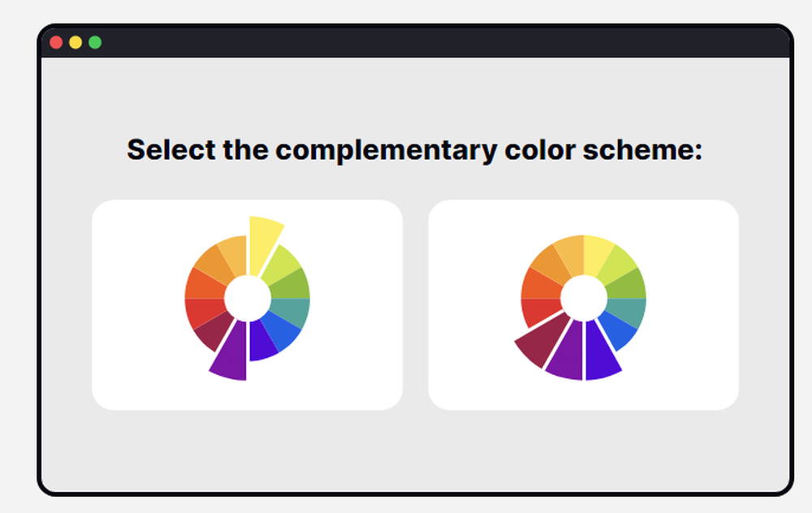Click the teal segment on left wheel
Screen dimensions: 812x513
292,312
